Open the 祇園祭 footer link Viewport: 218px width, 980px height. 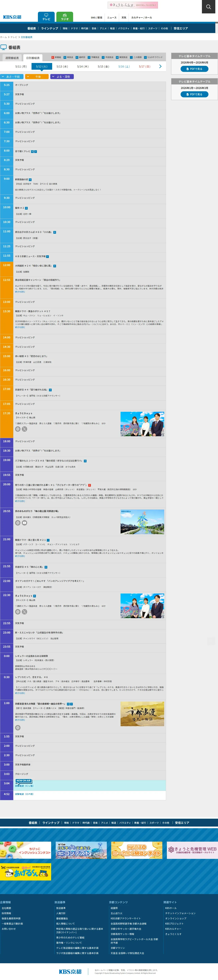click(114, 908)
